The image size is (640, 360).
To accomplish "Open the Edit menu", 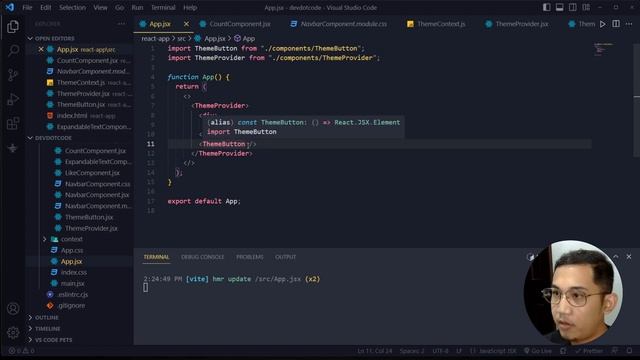I will tap(46, 7).
